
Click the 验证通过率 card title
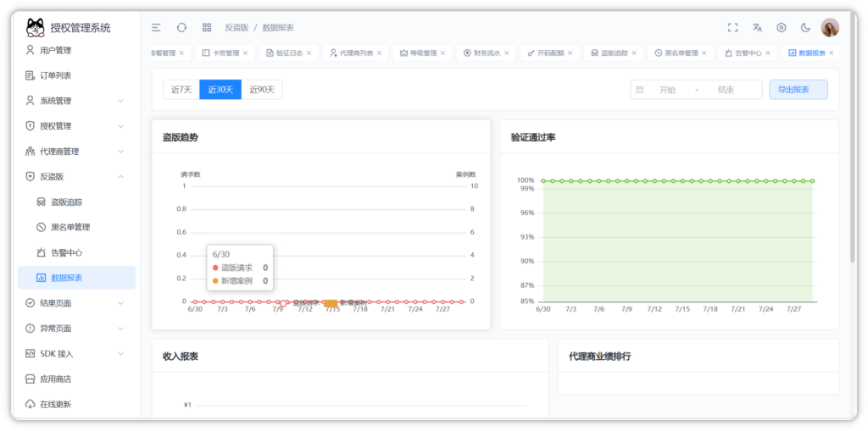533,138
